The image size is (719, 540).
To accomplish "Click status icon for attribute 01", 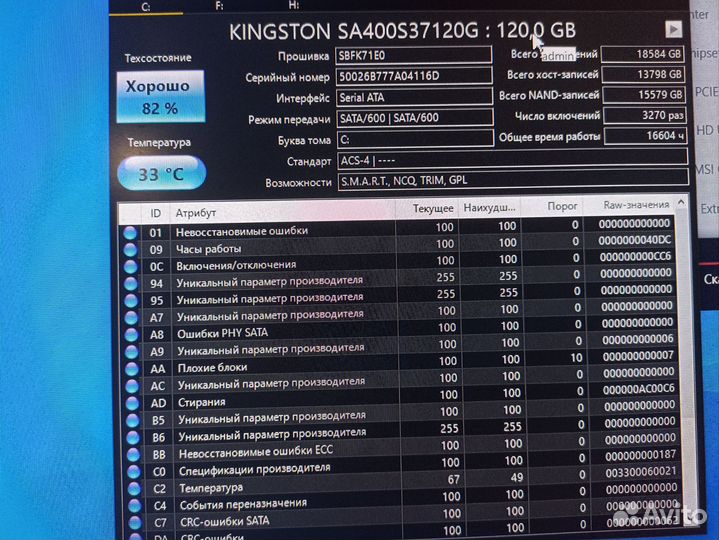I will tap(130, 233).
